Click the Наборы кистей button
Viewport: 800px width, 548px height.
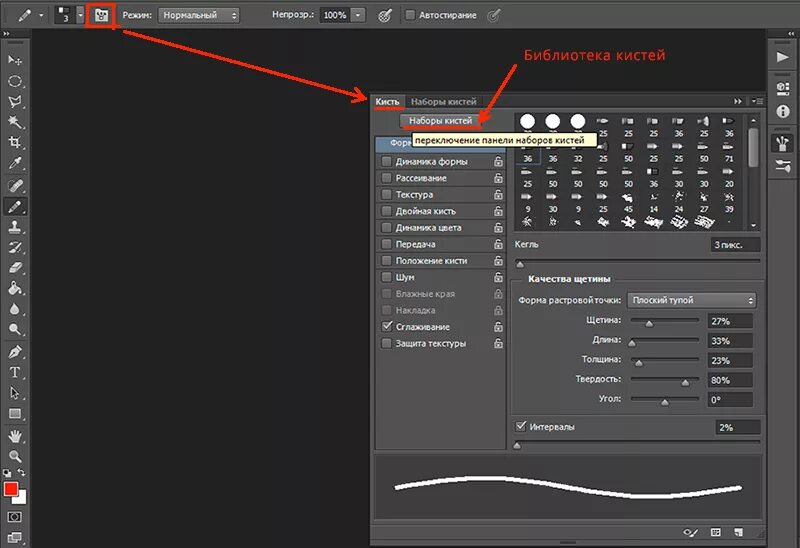pos(440,121)
